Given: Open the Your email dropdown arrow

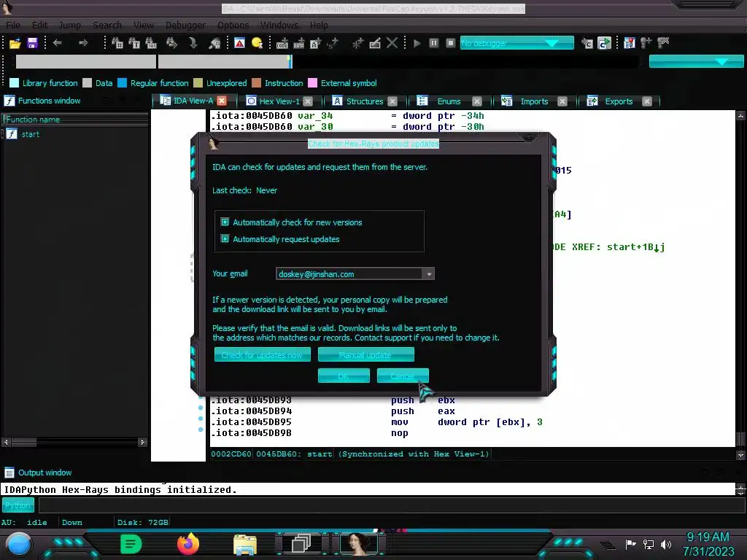Looking at the screenshot, I should pos(429,274).
